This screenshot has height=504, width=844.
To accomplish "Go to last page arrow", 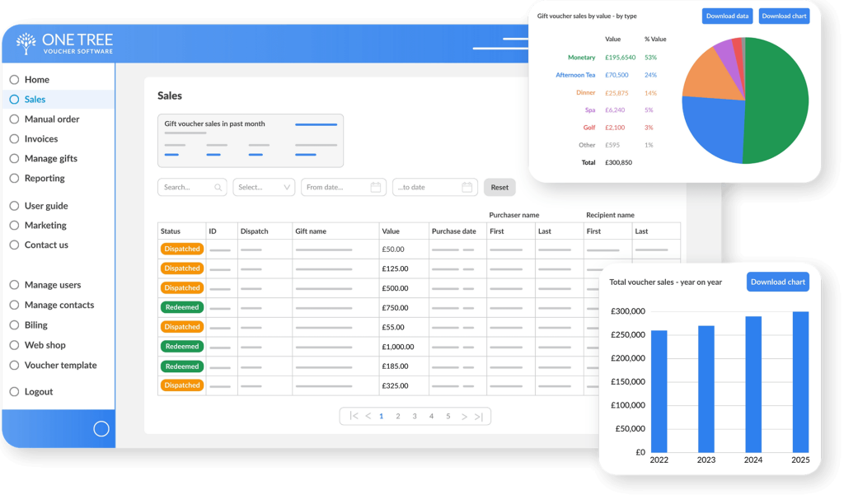I will pos(479,417).
